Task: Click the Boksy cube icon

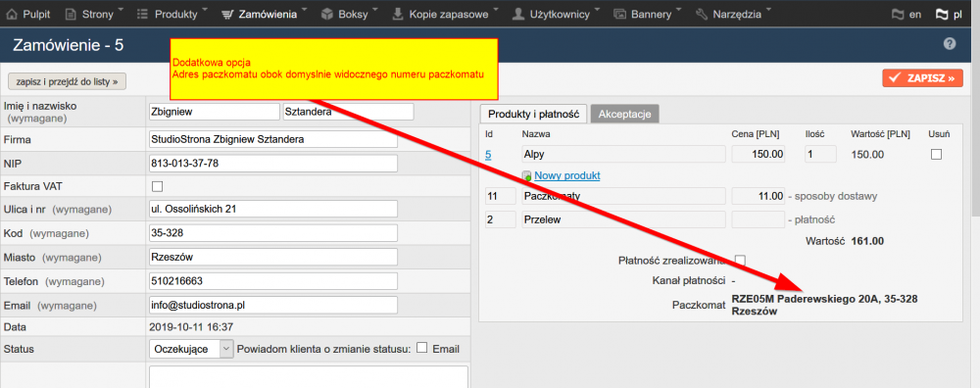Action: (x=327, y=13)
